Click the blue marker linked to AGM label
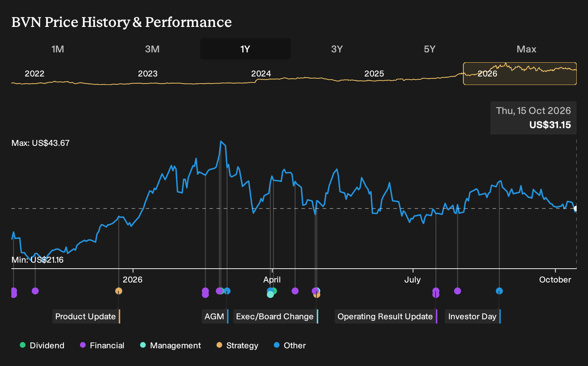The height and width of the screenshot is (366, 588). click(x=227, y=291)
